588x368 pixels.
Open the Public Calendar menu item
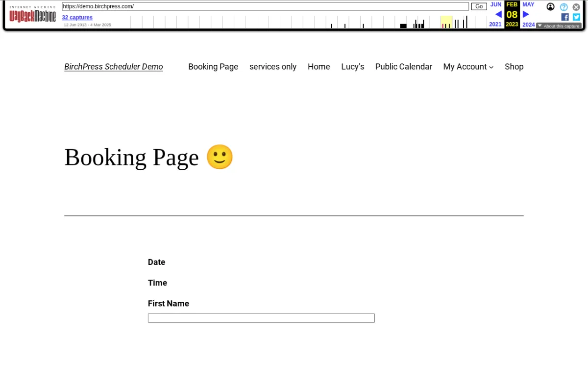404,67
